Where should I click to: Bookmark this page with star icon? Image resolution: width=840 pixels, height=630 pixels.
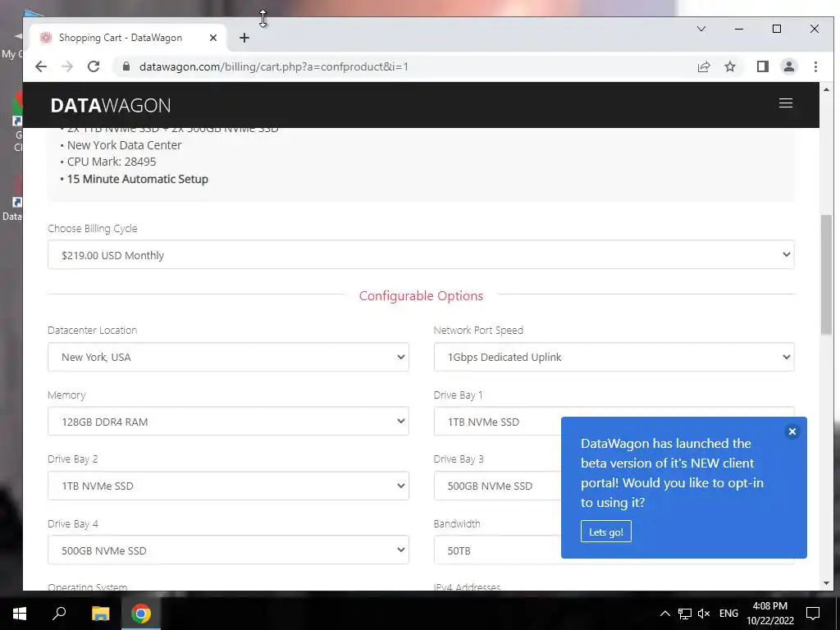pos(729,66)
